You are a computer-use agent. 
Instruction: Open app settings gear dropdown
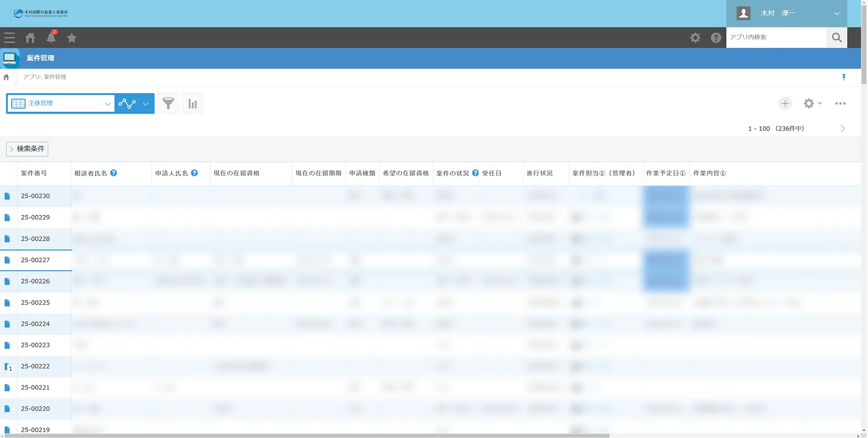tap(812, 104)
